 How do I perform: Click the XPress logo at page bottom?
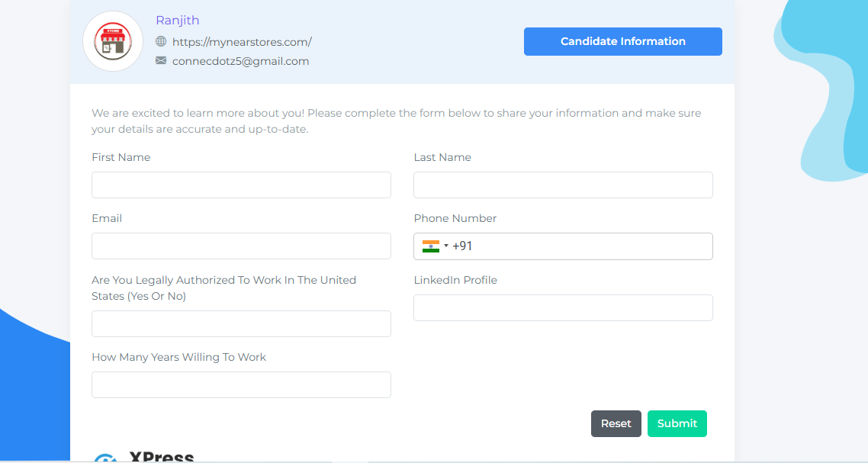(x=145, y=457)
